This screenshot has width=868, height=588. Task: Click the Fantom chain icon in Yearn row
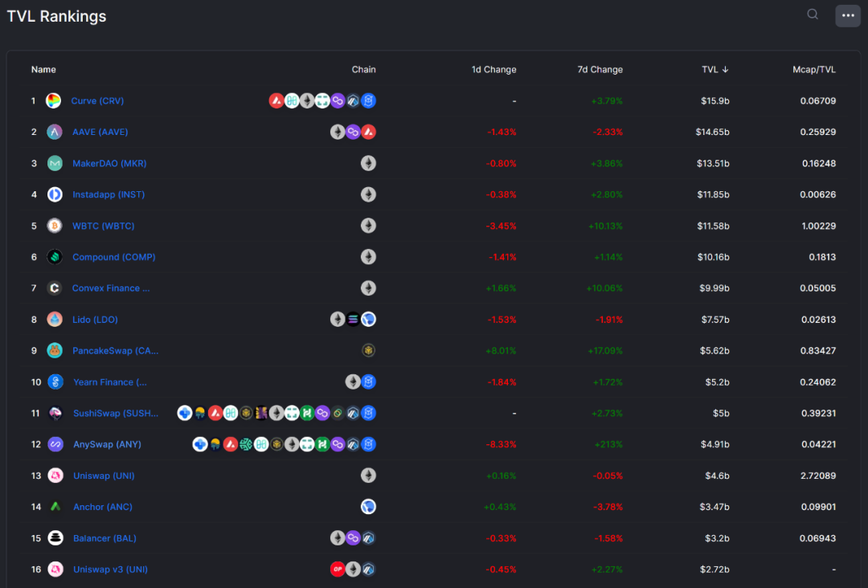click(368, 382)
